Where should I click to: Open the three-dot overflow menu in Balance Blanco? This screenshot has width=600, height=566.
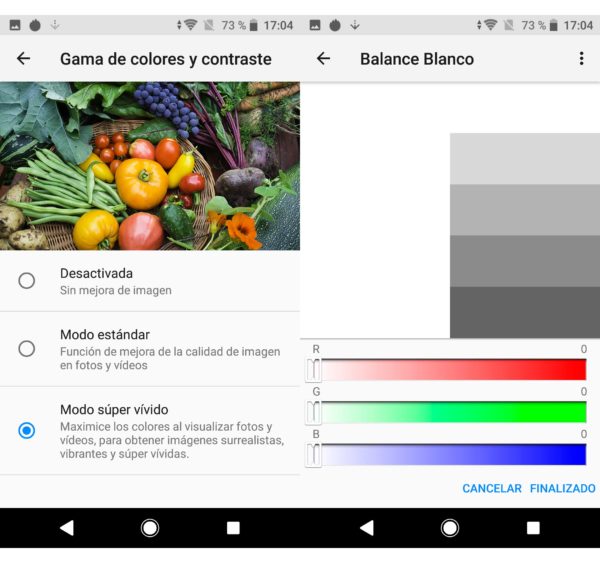click(x=581, y=59)
